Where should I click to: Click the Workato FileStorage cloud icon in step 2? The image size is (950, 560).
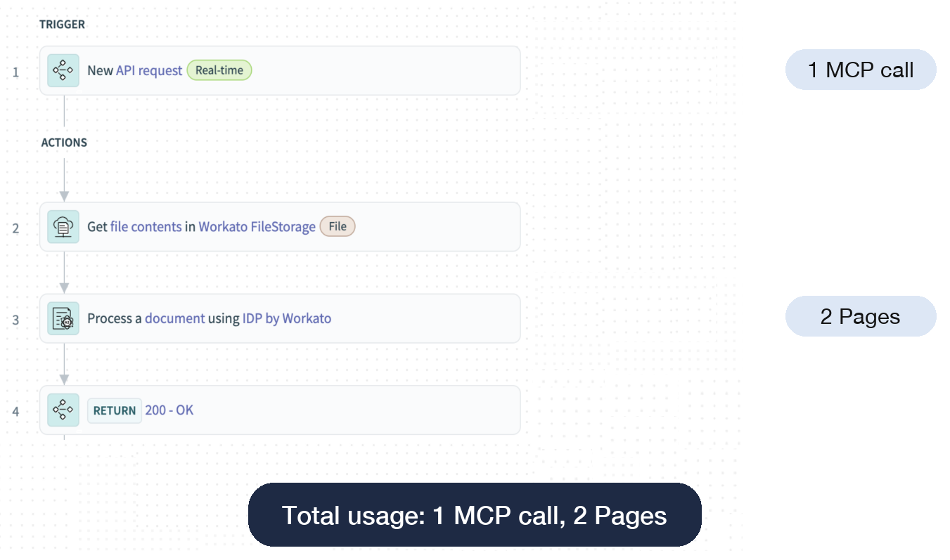click(x=63, y=227)
